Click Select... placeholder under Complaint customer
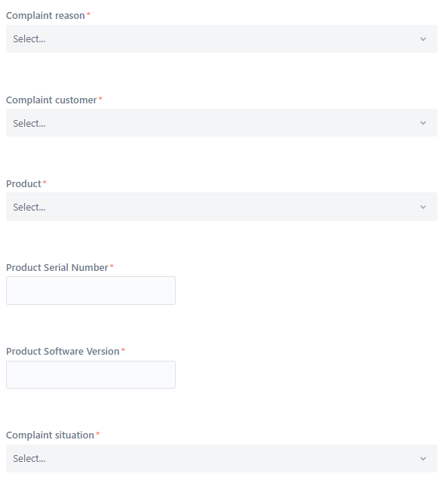The height and width of the screenshot is (486, 448). point(29,123)
